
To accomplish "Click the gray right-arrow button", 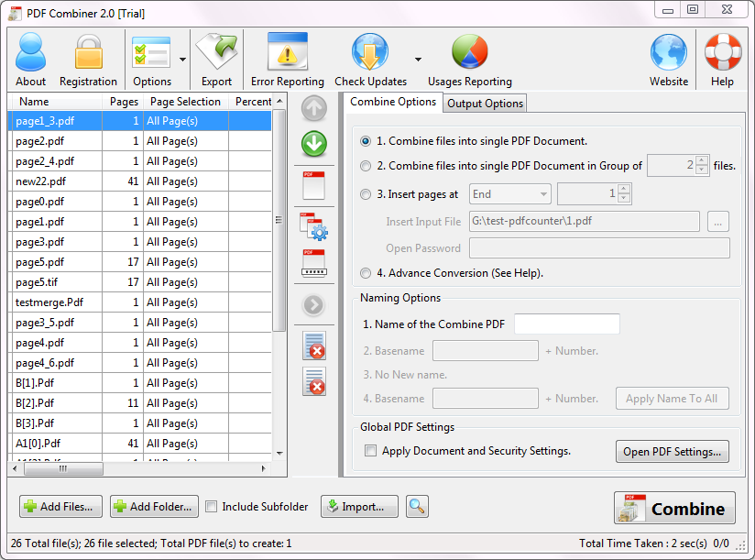I will (314, 305).
